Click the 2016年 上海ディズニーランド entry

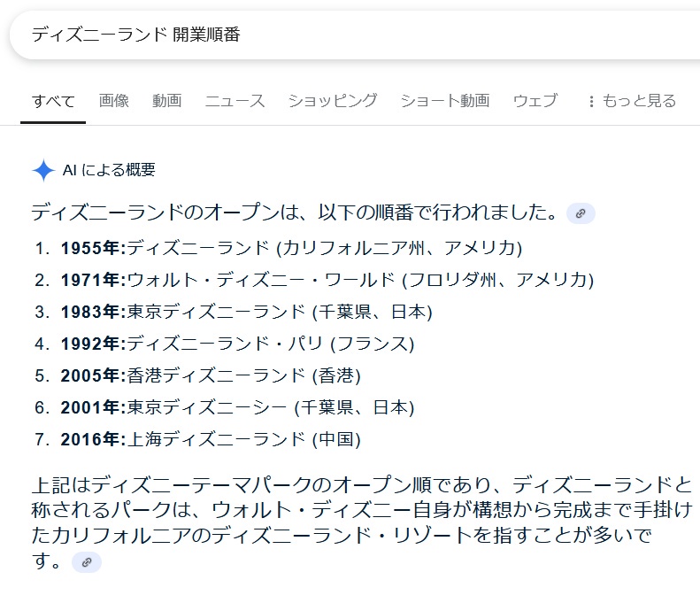pyautogui.click(x=211, y=439)
